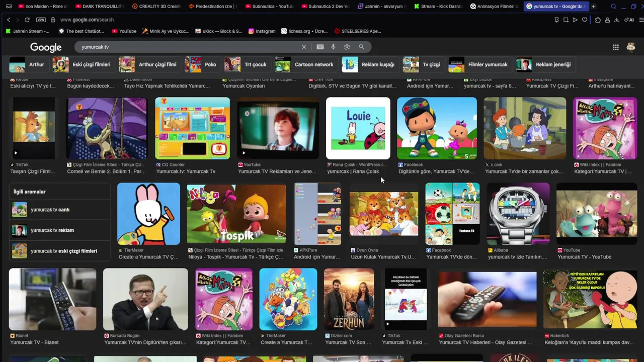Submit search with the magnifier icon

[x=361, y=47]
